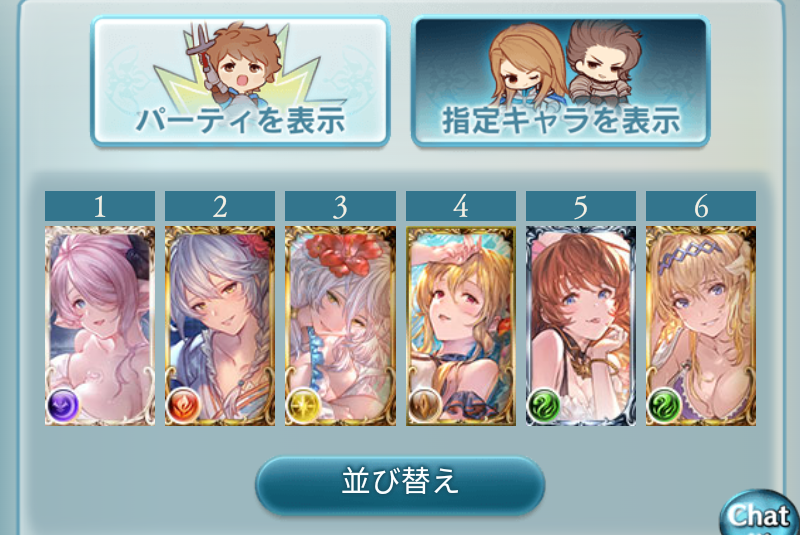The width and height of the screenshot is (800, 535).
Task: Click wind element orb on card 6
Action: [664, 405]
